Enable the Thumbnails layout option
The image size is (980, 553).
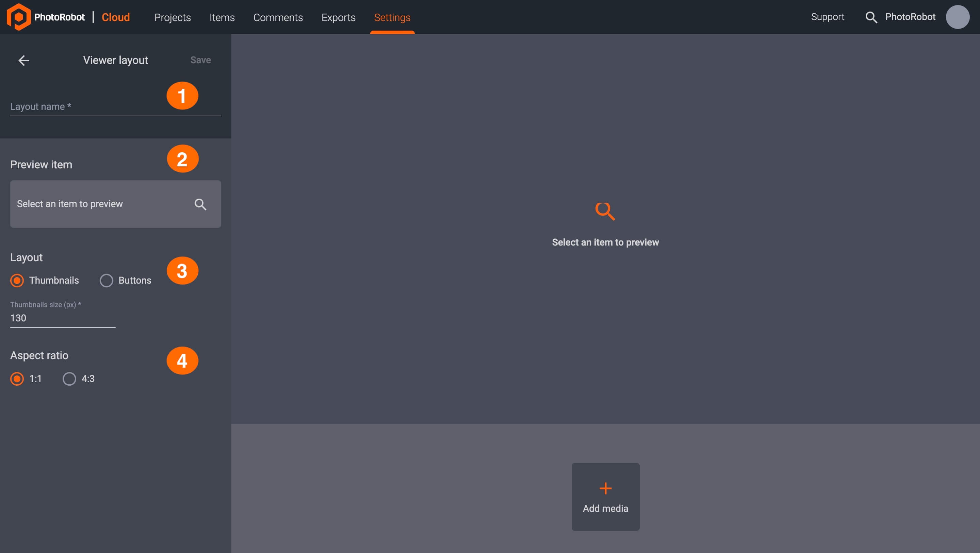pos(17,280)
